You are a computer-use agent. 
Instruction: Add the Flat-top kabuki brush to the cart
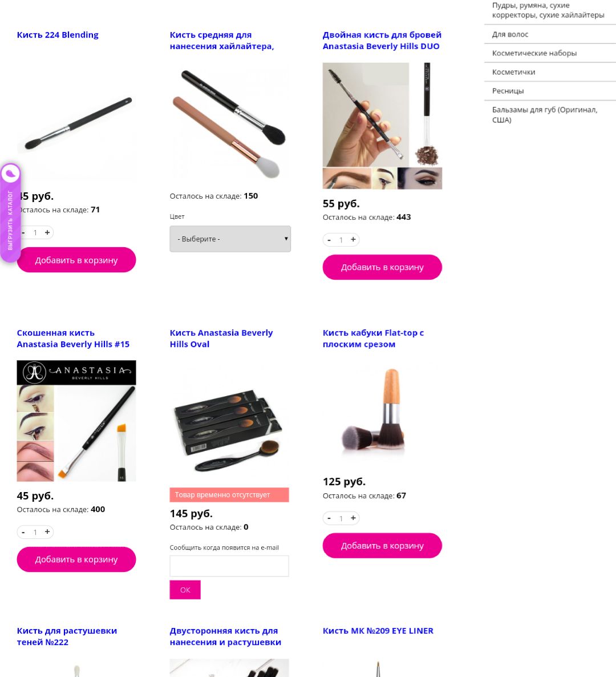pos(382,546)
